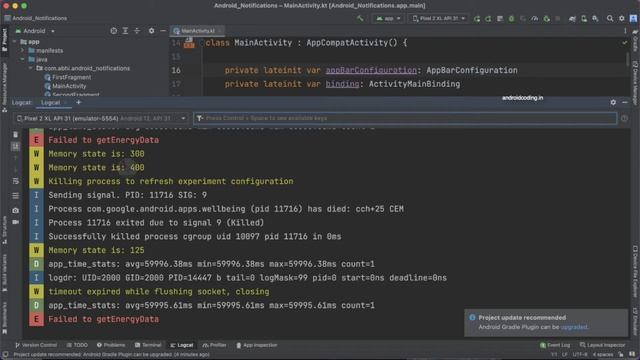Select FirstFragment in project tree
Image resolution: width=640 pixels, height=360 pixels.
pos(68,77)
